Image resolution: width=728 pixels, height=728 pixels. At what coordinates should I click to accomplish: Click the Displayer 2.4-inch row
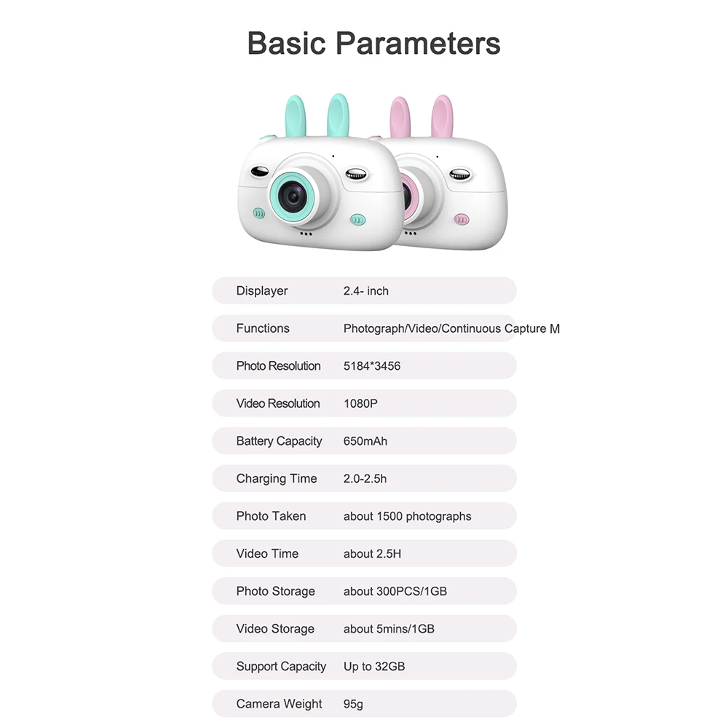(x=365, y=290)
